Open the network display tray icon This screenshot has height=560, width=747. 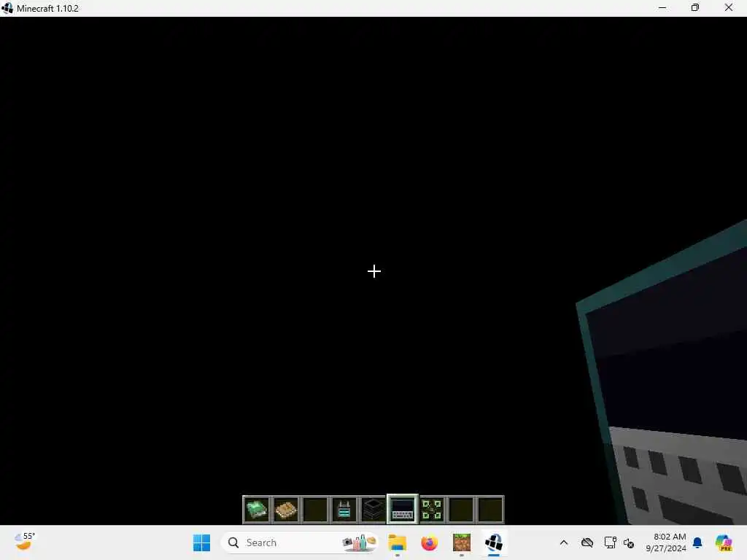[610, 542]
